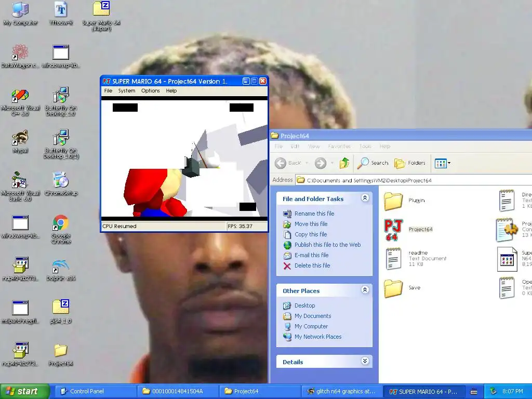This screenshot has width=532, height=399.
Task: Click the Explorer address bar path field
Action: [x=413, y=180]
